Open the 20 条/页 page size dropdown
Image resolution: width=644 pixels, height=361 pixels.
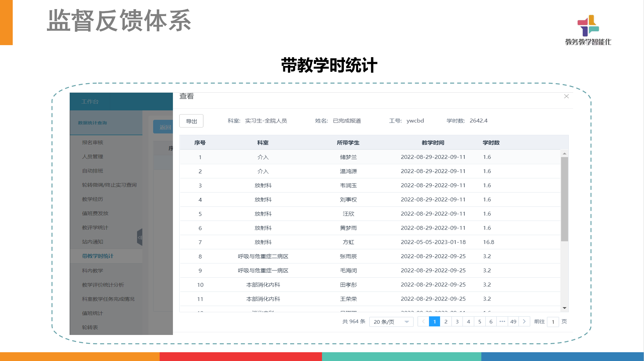391,322
